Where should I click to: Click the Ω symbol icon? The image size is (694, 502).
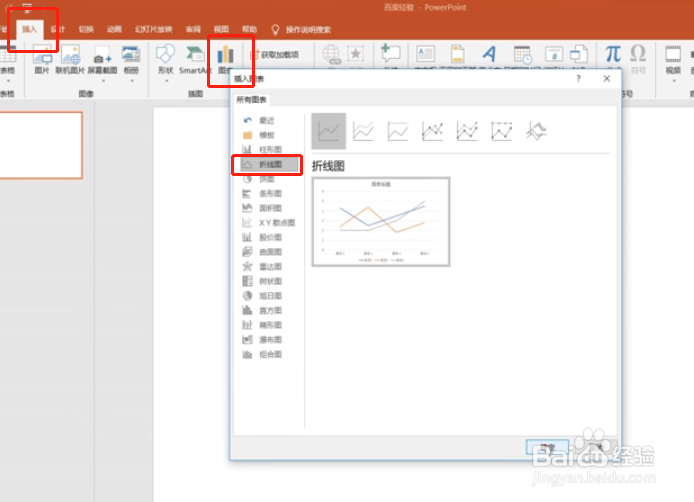tap(638, 53)
